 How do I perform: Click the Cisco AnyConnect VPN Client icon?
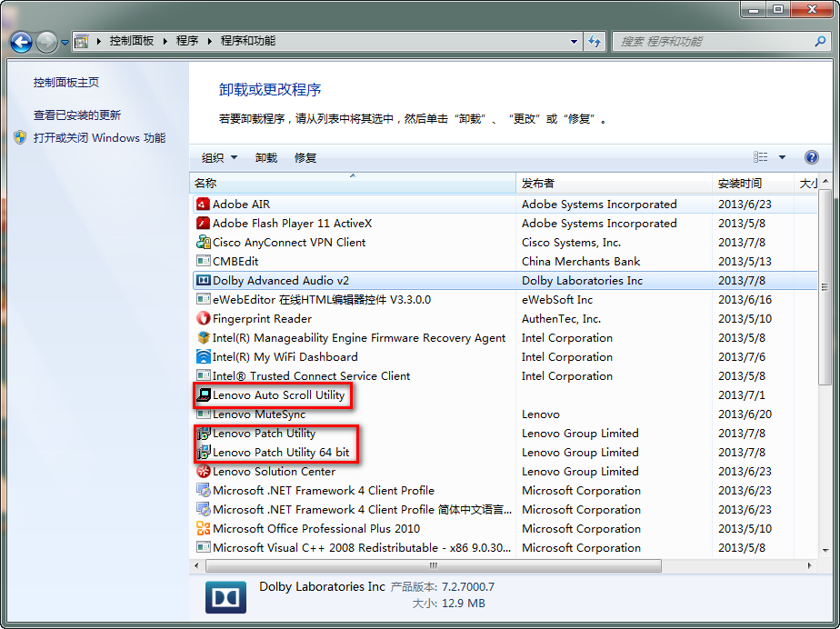[x=203, y=242]
